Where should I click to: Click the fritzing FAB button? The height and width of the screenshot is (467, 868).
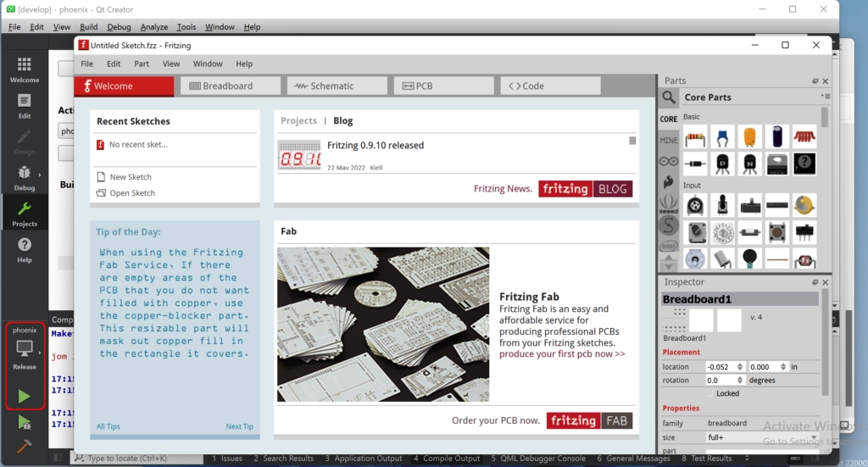[x=590, y=420]
